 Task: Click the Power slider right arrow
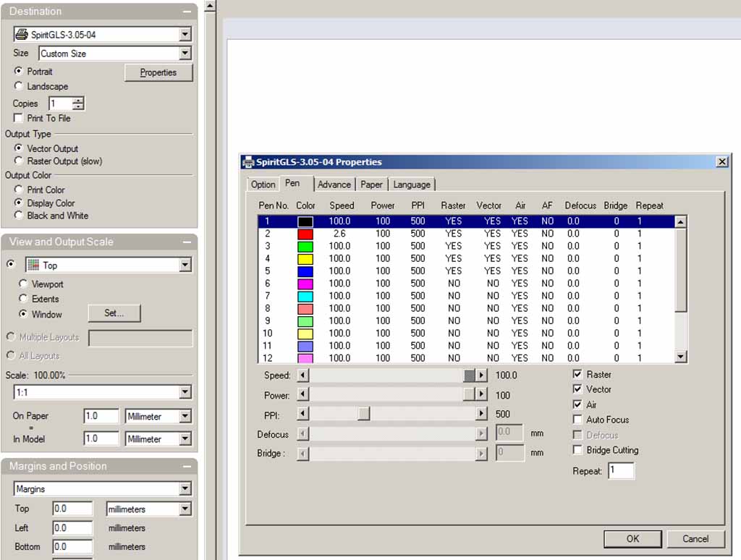[x=481, y=394]
